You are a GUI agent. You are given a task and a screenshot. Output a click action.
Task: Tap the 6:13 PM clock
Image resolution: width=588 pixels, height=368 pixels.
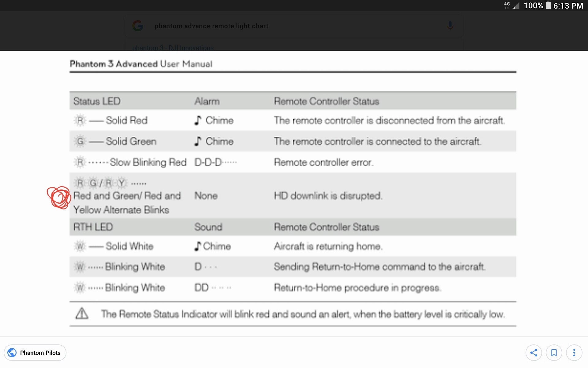click(568, 6)
